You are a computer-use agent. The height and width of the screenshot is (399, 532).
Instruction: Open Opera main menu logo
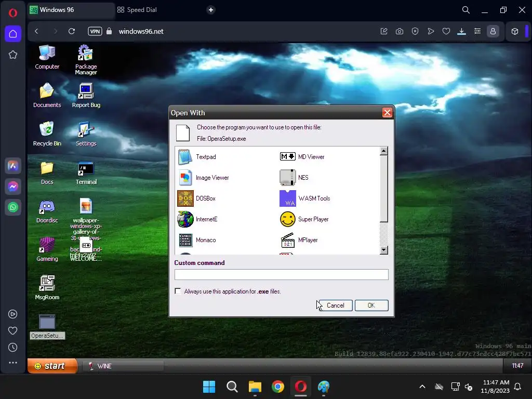(x=13, y=13)
